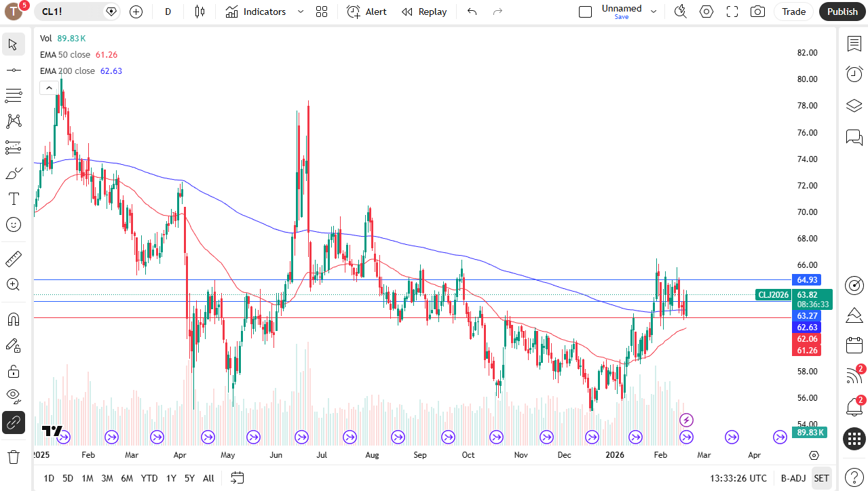This screenshot has height=491, width=868.
Task: Remove drawings with the trash icon
Action: click(13, 457)
